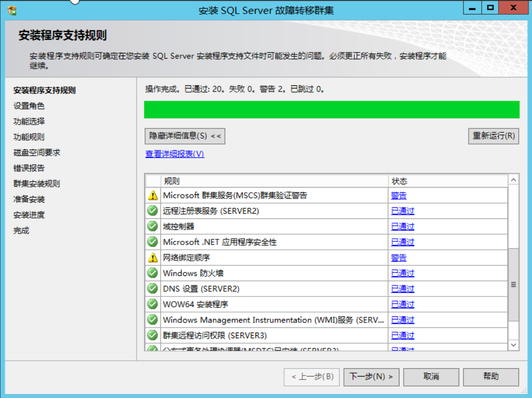Open the 已通过 link for Windows 防火墙
This screenshot has width=532, height=398.
403,273
